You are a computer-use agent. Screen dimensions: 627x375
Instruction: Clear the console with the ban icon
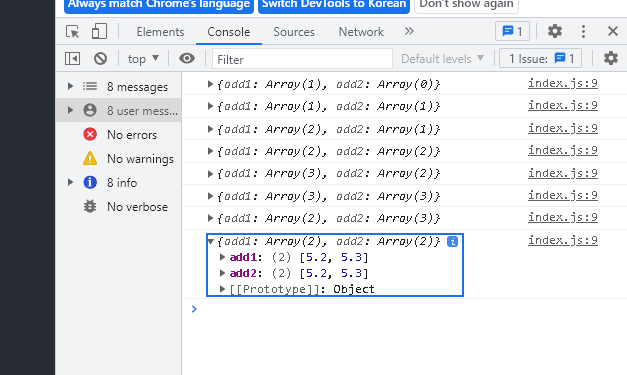100,59
